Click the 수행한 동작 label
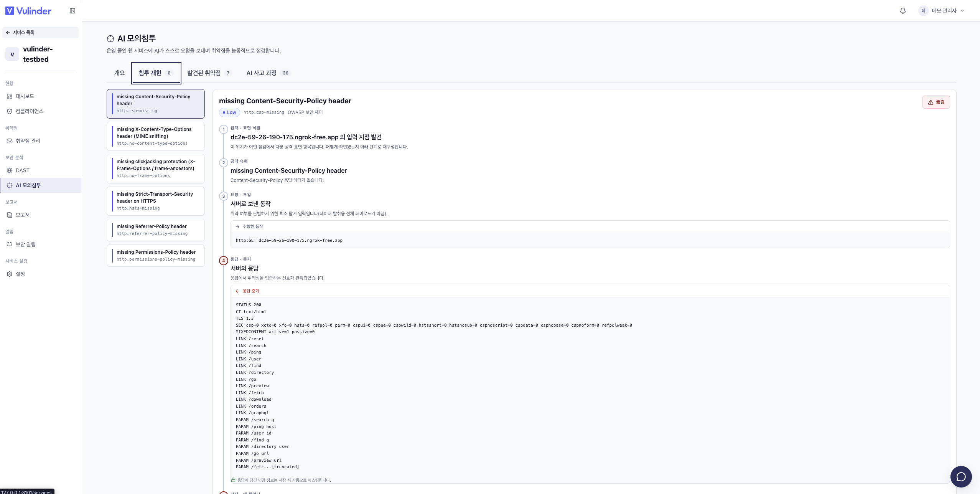Screen dimensions: 980x494 253,226
